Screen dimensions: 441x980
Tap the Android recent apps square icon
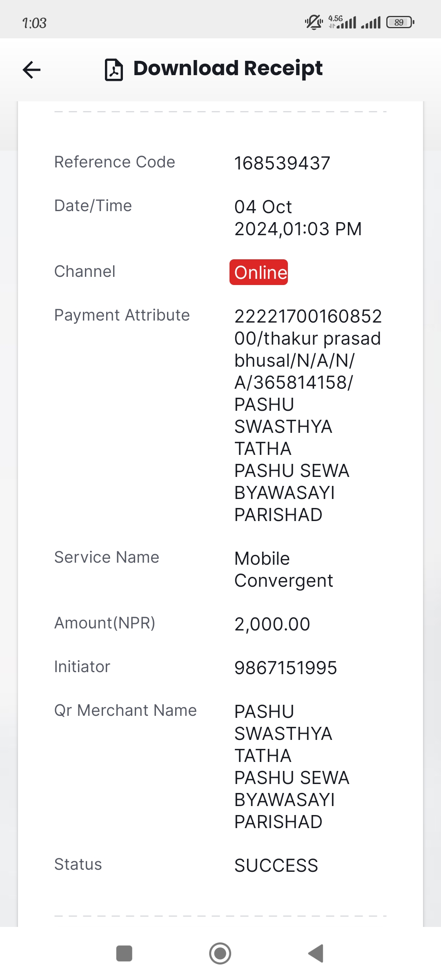click(124, 953)
